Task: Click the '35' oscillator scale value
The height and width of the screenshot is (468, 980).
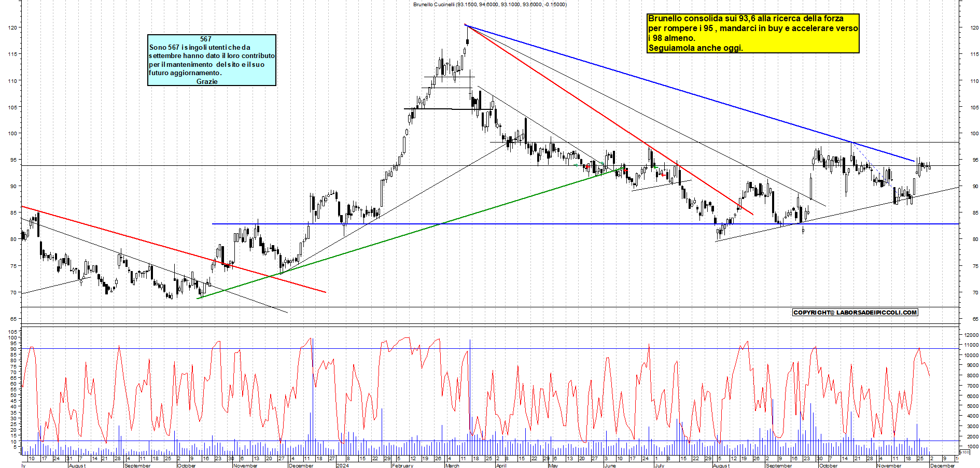Action: [x=14, y=412]
